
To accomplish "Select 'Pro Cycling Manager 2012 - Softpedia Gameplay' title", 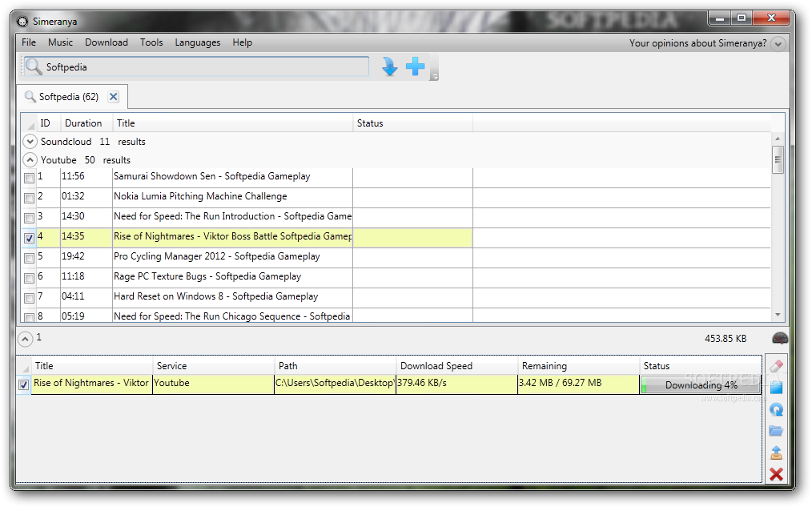I will 217,256.
